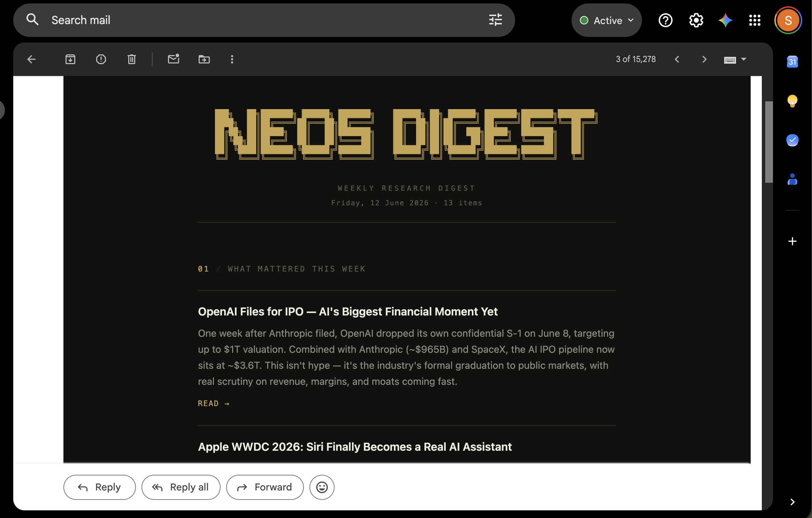Click the '3 of 15,278' counter
Screen dimensions: 812x518
pyautogui.click(x=636, y=59)
